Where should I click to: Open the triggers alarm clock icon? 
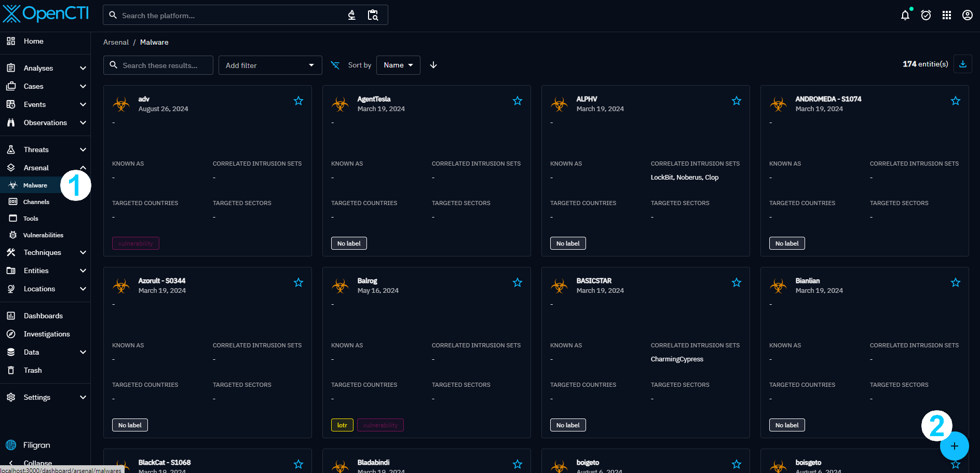click(x=926, y=15)
